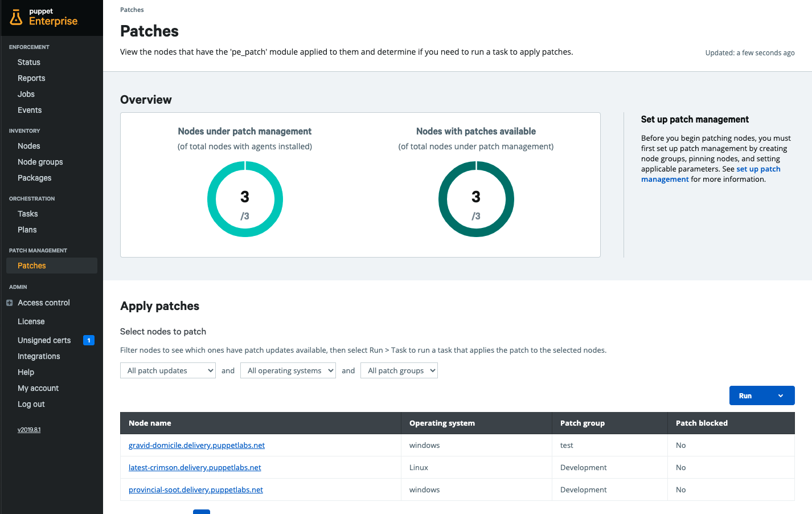Click 'Set up patch management' heading

click(x=695, y=119)
